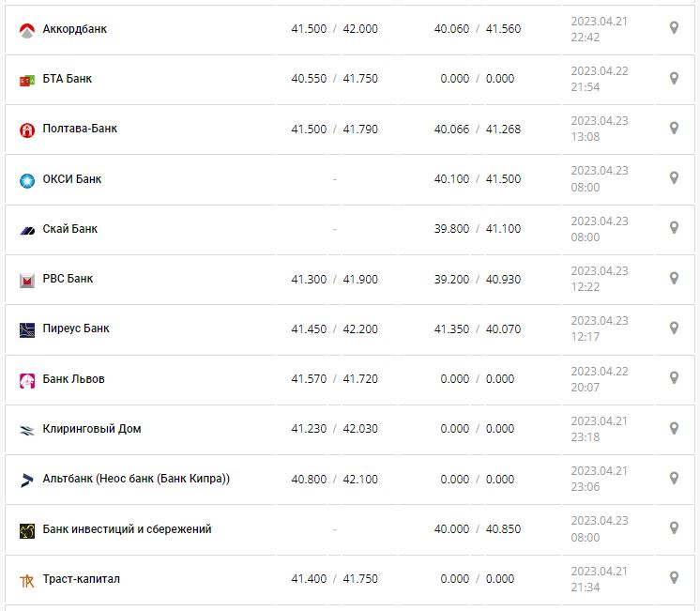The image size is (700, 611).
Task: Click the Банк Львов map pin
Action: [674, 378]
